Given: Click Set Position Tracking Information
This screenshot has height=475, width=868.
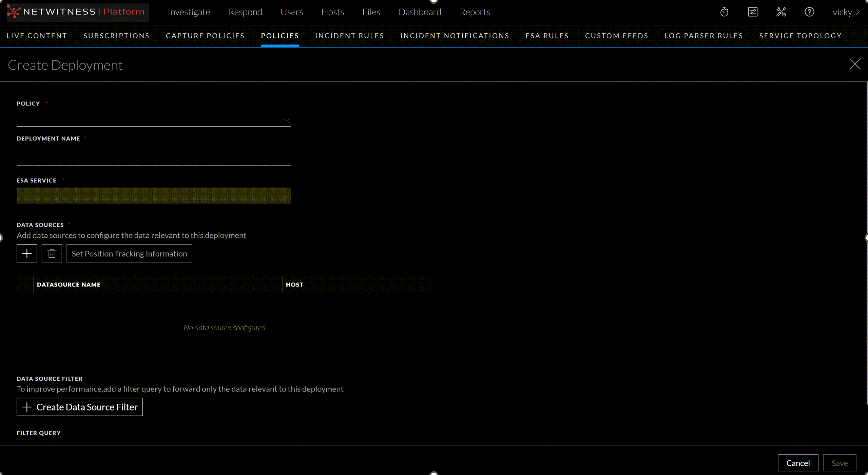Looking at the screenshot, I should (x=129, y=253).
